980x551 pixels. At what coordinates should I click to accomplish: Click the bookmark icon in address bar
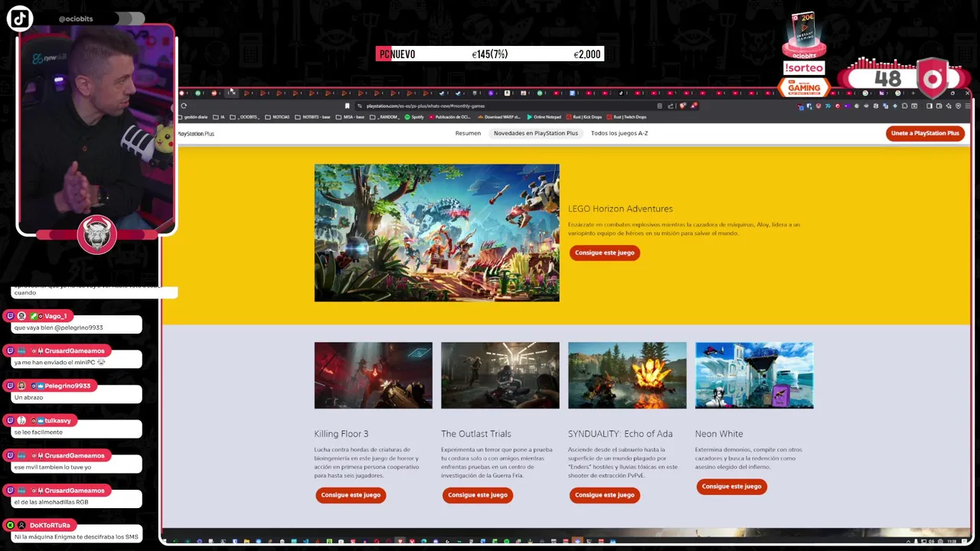[x=347, y=106]
